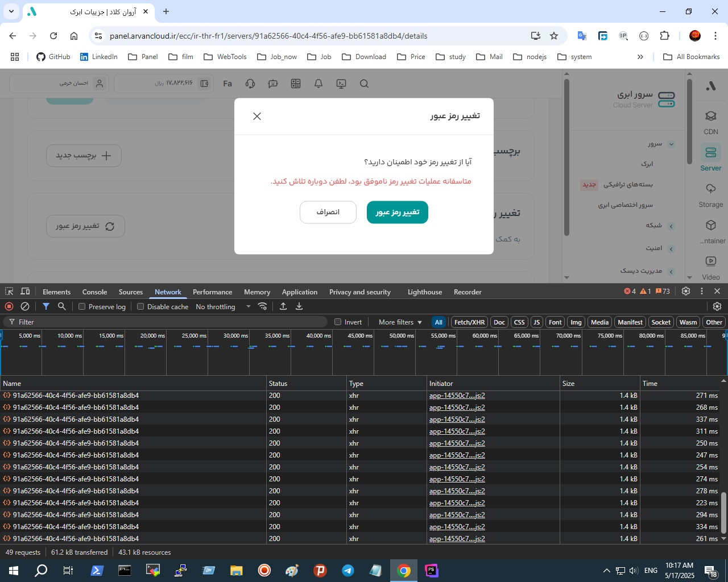Screen dimensions: 728x582
Task: Clear the network log
Action: [x=25, y=306]
